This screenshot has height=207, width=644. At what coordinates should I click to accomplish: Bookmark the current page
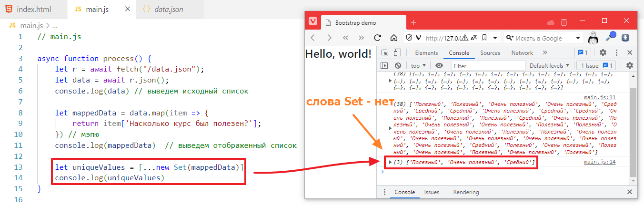pos(484,38)
